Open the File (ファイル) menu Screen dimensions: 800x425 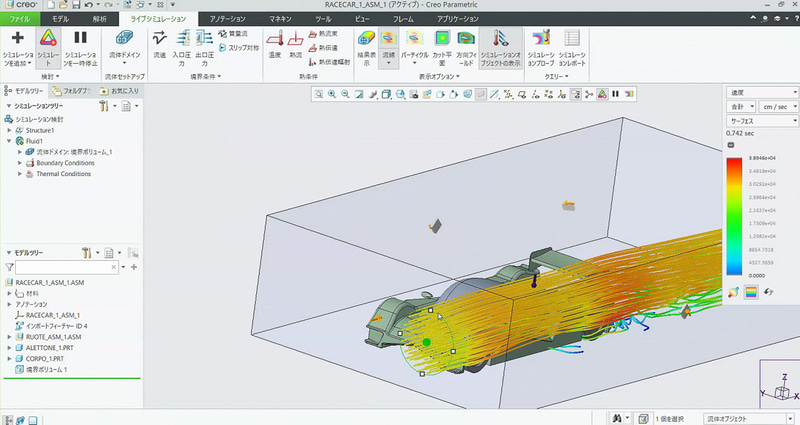[18, 18]
